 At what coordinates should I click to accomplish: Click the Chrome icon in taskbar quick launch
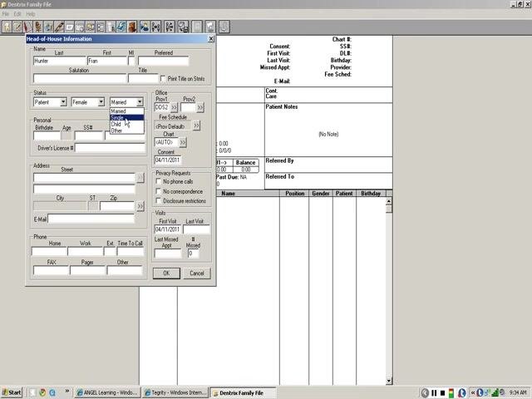[x=42, y=392]
